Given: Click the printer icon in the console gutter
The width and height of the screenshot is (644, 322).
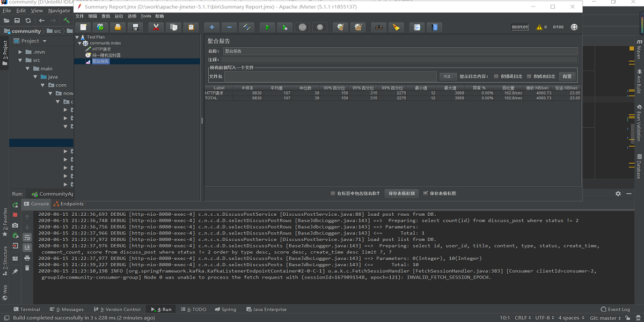Looking at the screenshot, I should 27,258.
